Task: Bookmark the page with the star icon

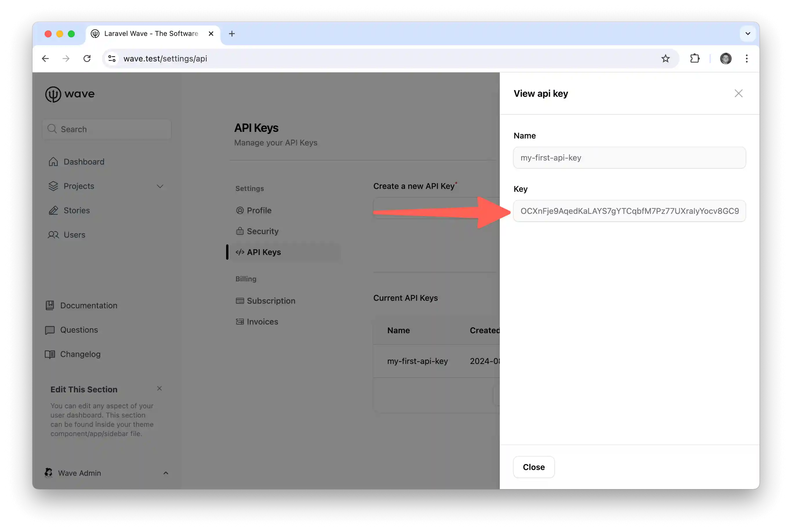Action: (x=665, y=58)
